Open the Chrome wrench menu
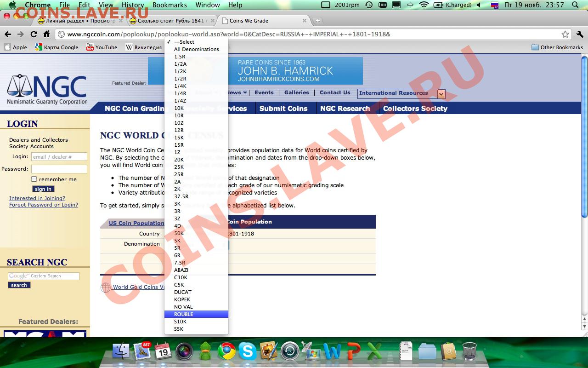The height and width of the screenshot is (368, 588). coord(579,34)
